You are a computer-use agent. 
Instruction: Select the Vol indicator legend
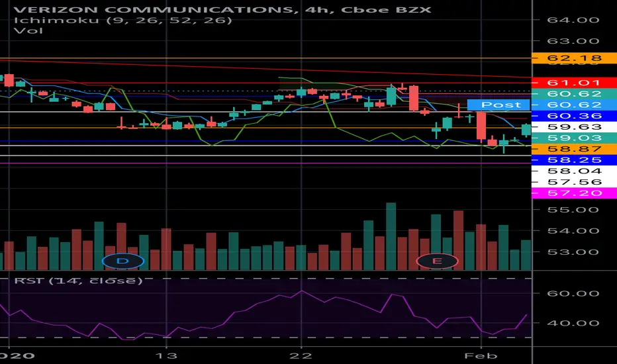(28, 30)
